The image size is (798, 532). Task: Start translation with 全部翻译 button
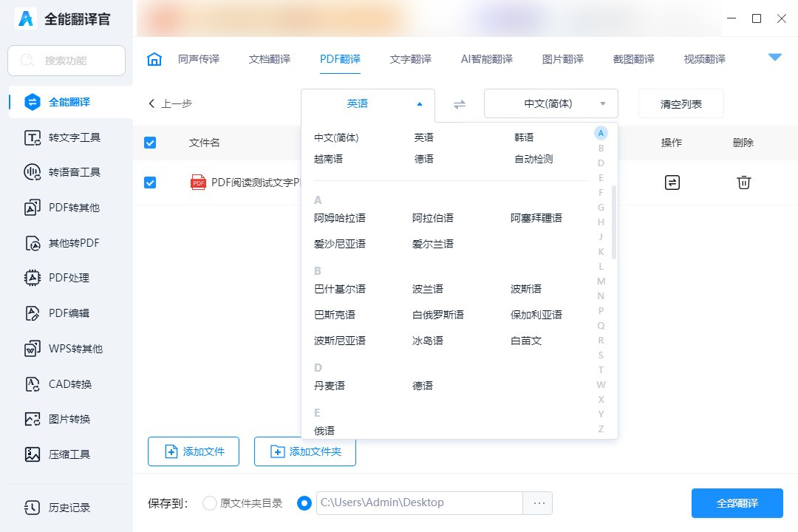[x=737, y=502]
